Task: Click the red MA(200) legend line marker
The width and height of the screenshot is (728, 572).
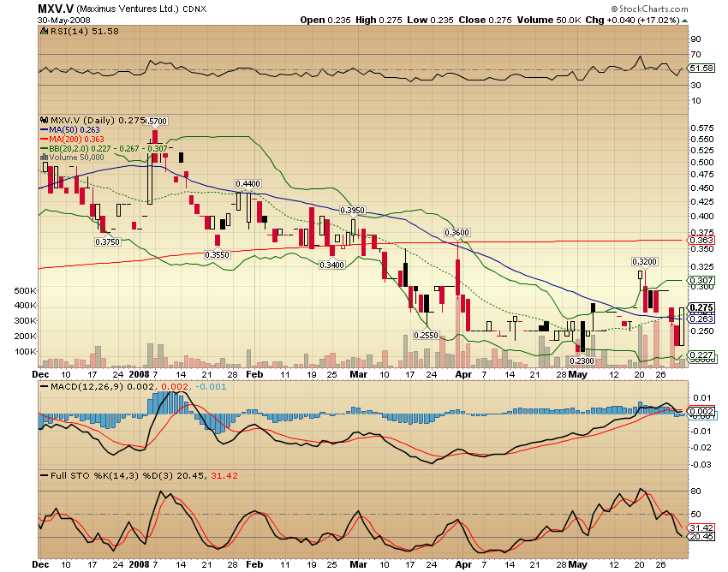Action: coord(45,139)
